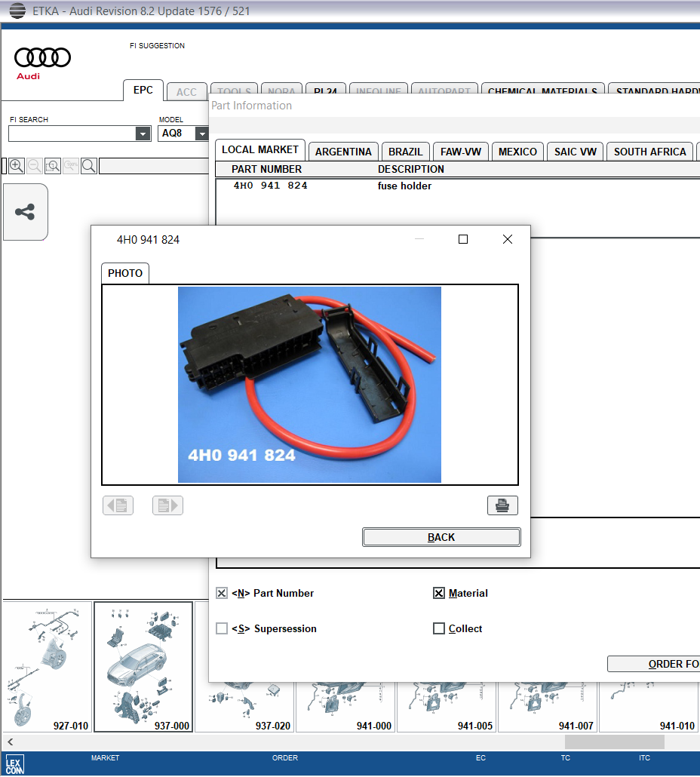
Task: Select the ARGENTINA market tab
Action: [x=343, y=152]
